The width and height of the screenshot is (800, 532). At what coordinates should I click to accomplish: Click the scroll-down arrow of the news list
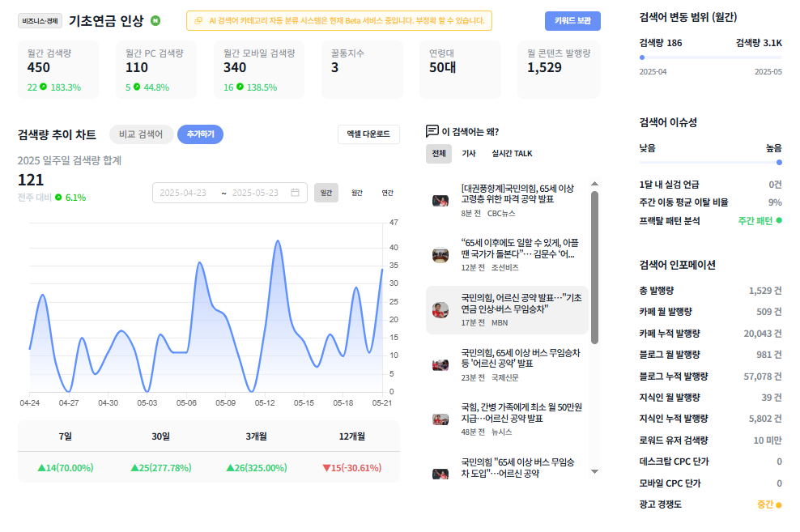click(594, 471)
